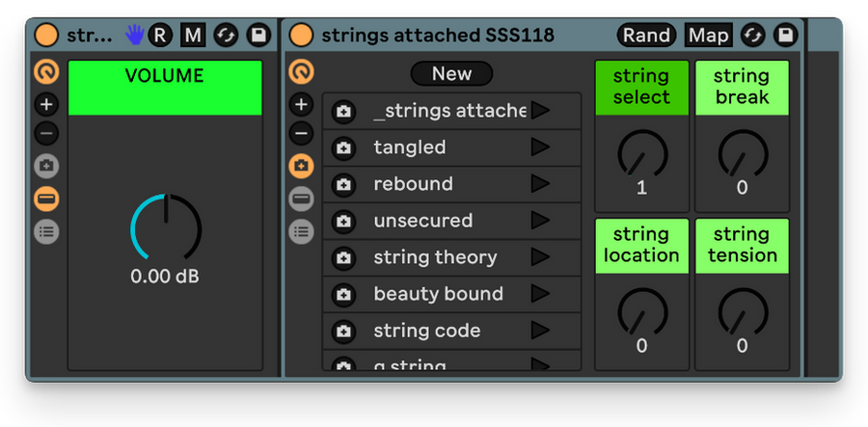Click the orange macro bar icon in left device
The image size is (868, 427).
[x=46, y=199]
